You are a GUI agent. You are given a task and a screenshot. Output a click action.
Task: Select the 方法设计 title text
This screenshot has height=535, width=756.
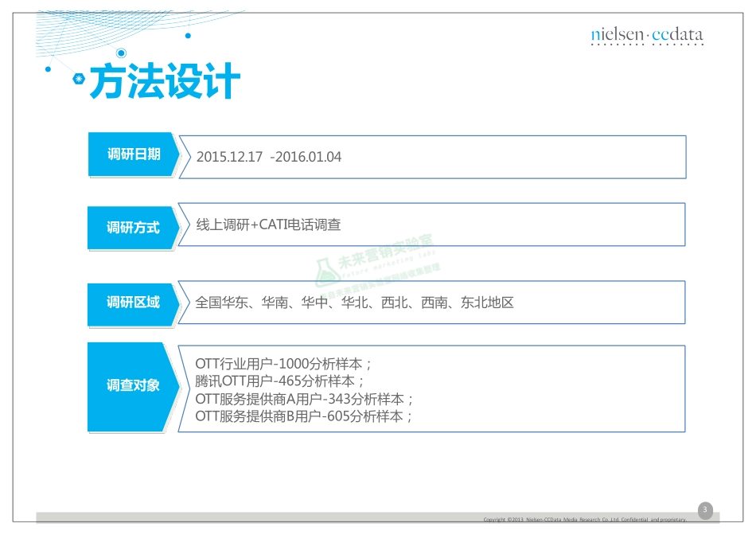[x=162, y=80]
